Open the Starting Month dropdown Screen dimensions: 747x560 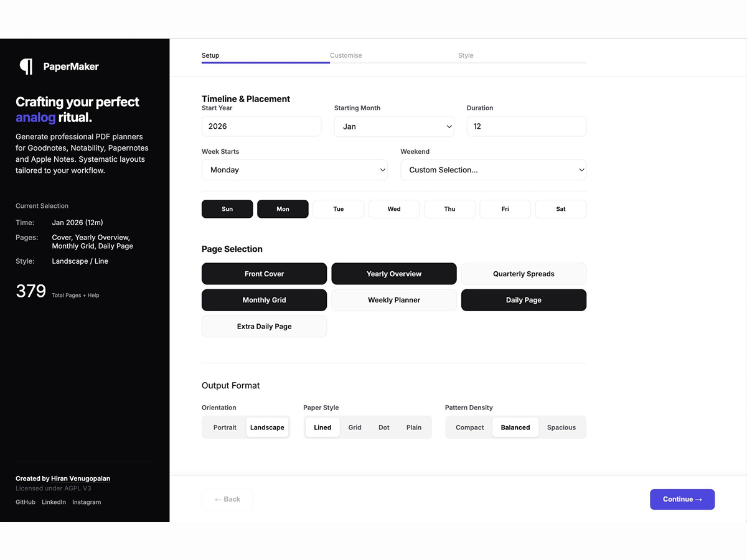(x=394, y=126)
